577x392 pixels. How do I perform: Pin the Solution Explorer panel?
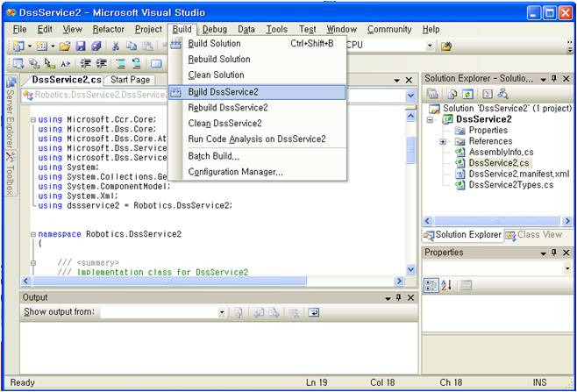point(554,78)
